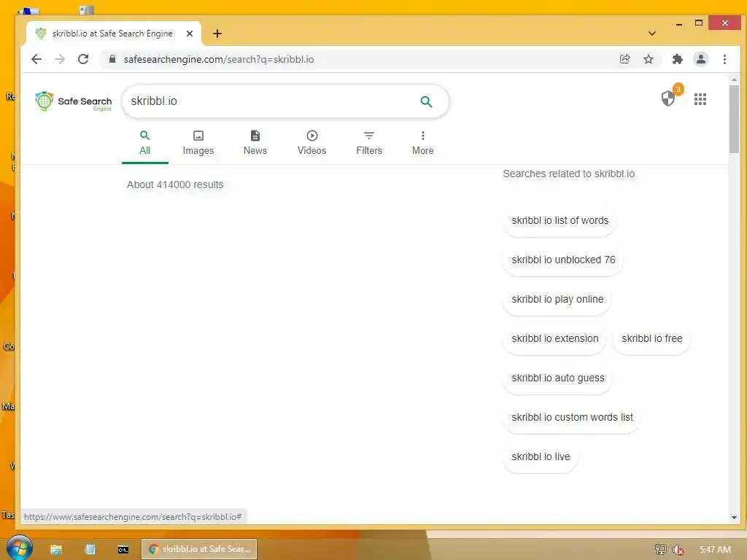
Task: Share this page icon in address bar
Action: point(624,59)
